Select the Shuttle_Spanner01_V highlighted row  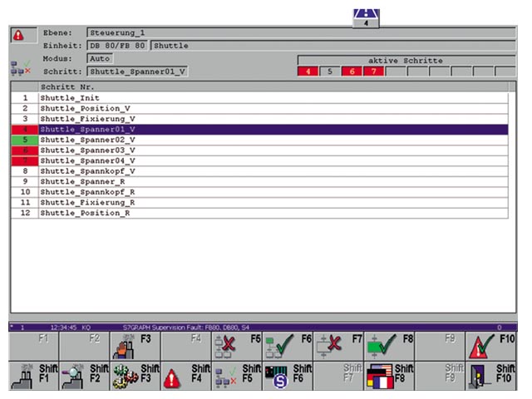pos(273,130)
